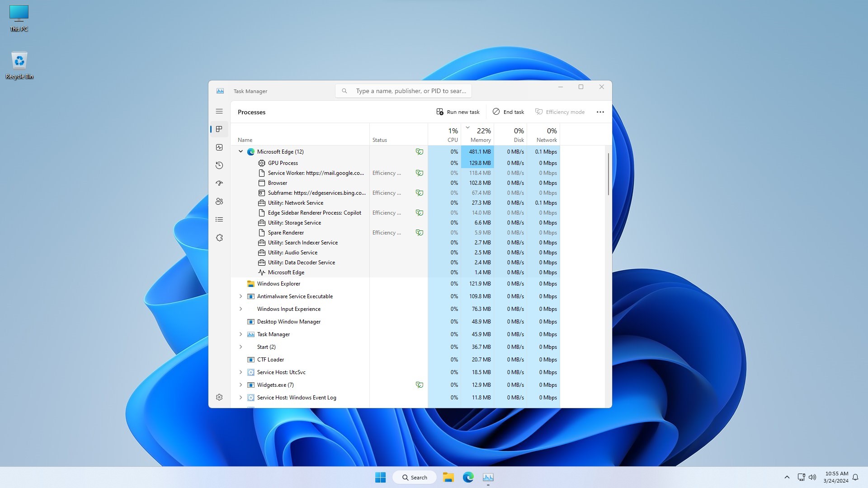868x488 pixels.
Task: Open Task Manager settings gear
Action: click(219, 397)
